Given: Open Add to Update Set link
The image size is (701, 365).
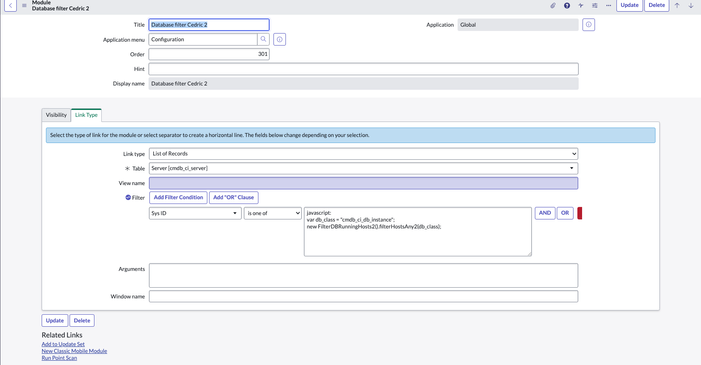Looking at the screenshot, I should (x=63, y=344).
